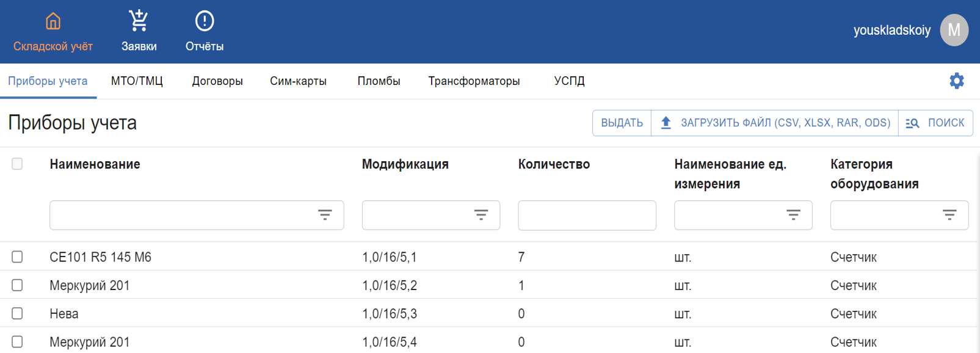Select the Нева row checkbox

coord(17,313)
